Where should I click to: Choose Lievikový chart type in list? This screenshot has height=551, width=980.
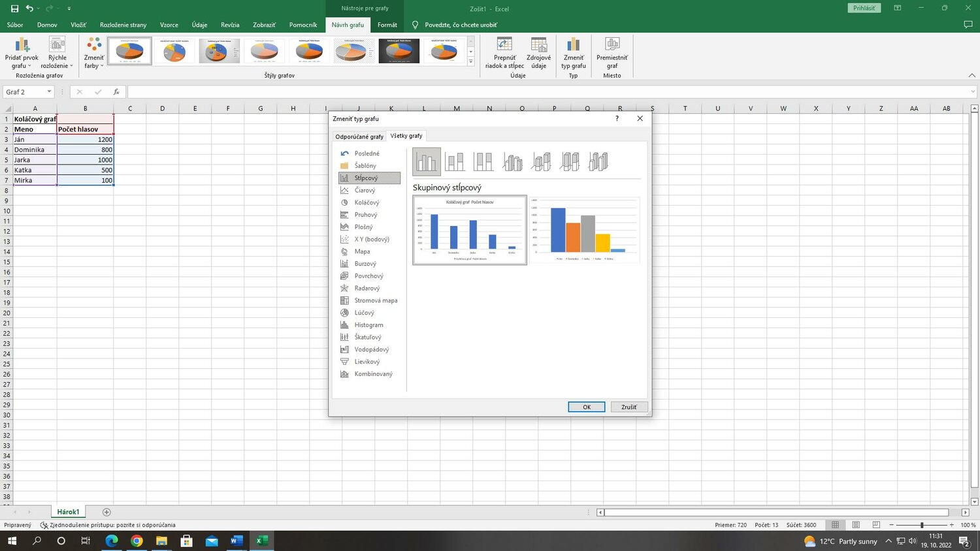pyautogui.click(x=369, y=362)
